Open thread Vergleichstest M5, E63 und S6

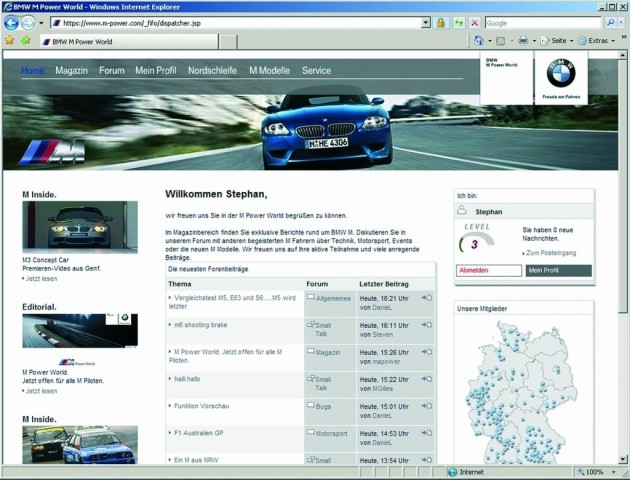[x=232, y=302]
